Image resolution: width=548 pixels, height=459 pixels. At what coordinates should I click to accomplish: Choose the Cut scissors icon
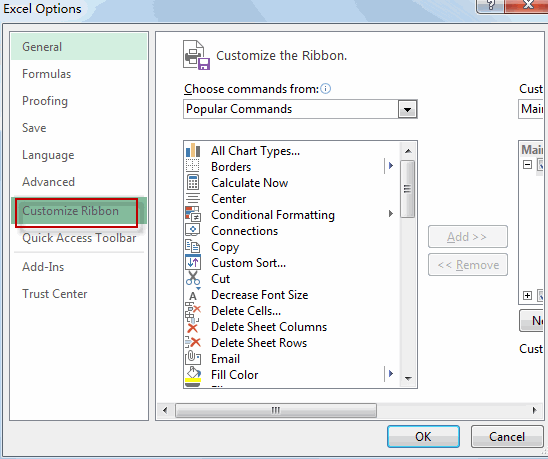coord(193,278)
